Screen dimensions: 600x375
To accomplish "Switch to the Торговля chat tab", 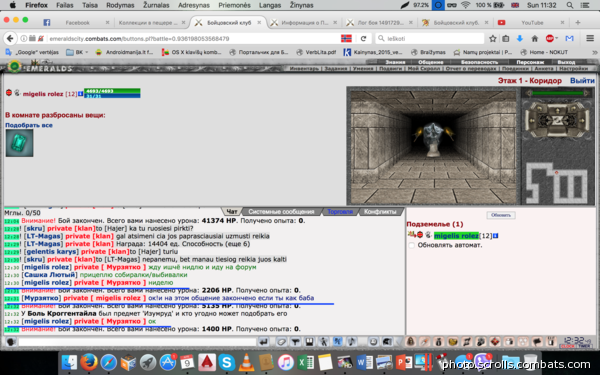I will click(340, 211).
